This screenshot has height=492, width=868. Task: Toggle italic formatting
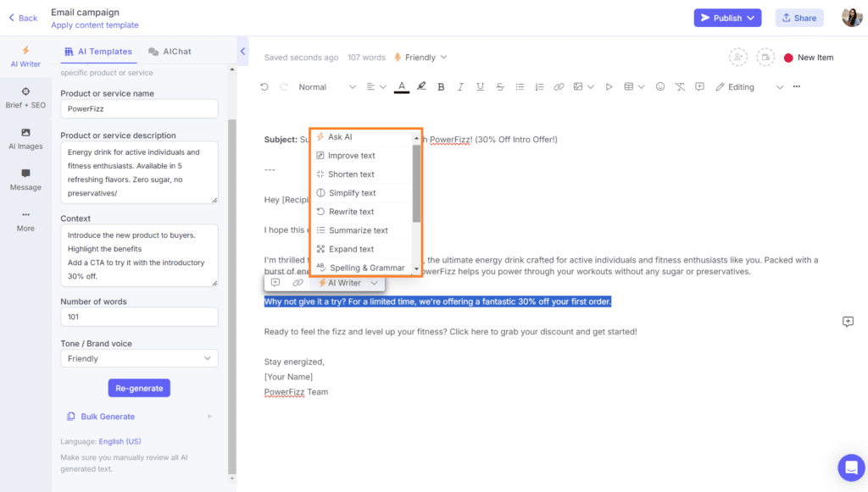pos(460,86)
